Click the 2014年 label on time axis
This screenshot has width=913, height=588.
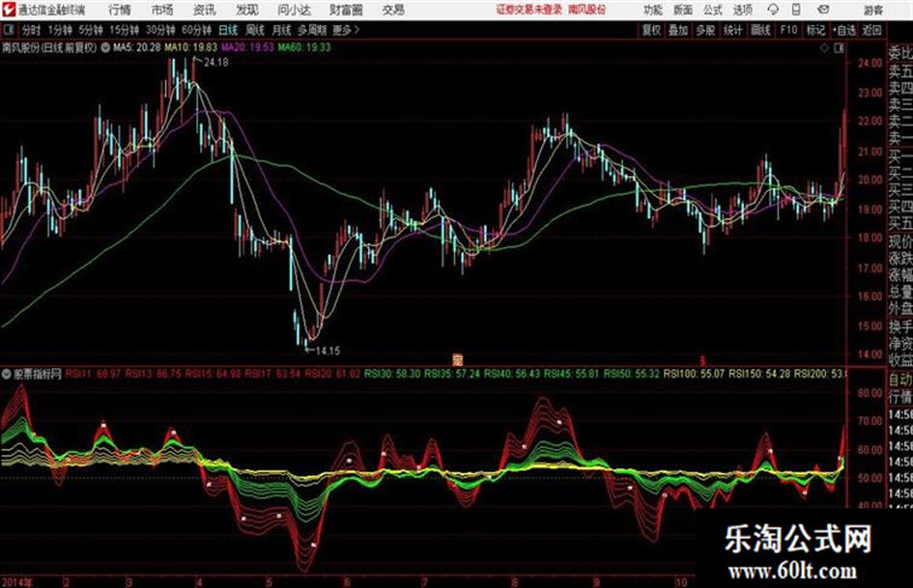point(16,581)
